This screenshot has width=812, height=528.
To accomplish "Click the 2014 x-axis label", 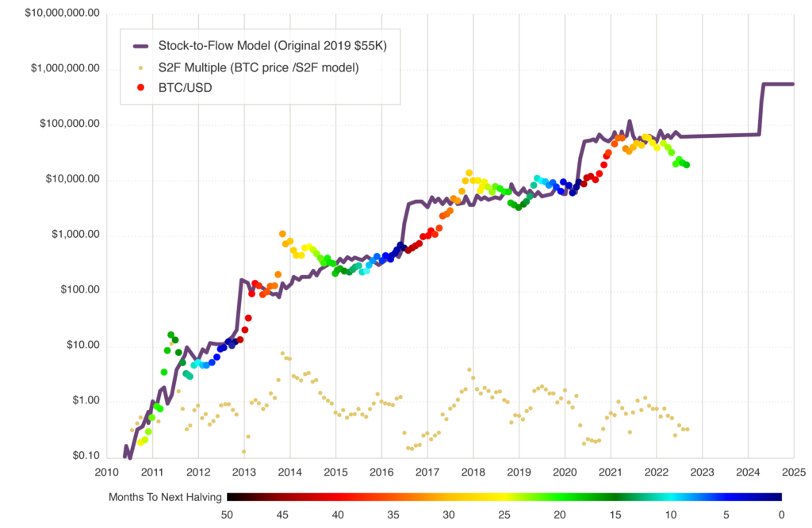I will pos(290,472).
